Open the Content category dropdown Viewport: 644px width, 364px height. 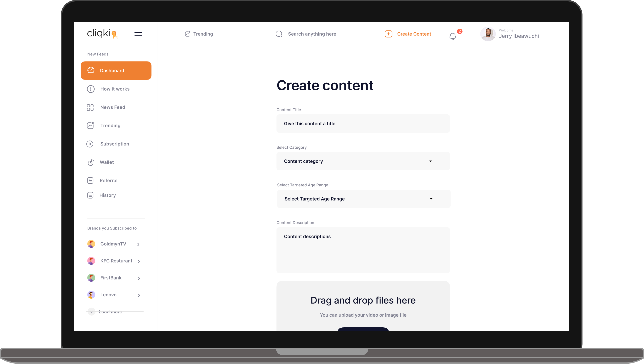coord(363,161)
